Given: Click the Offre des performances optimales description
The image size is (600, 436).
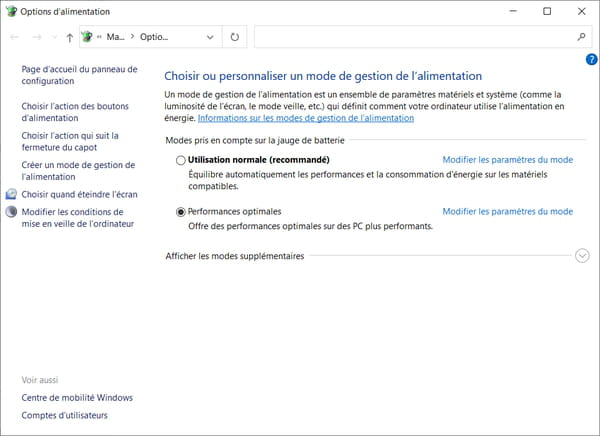Looking at the screenshot, I should coord(310,226).
